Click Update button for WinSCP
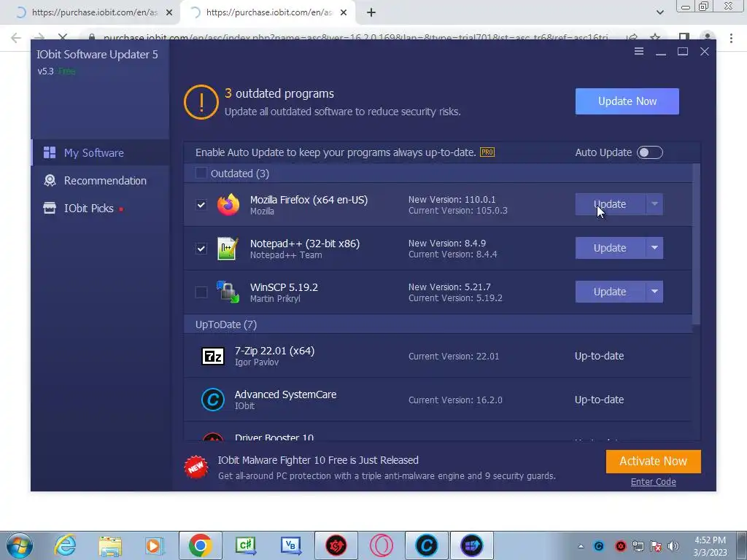Screen dimensions: 747x560 [x=611, y=292]
